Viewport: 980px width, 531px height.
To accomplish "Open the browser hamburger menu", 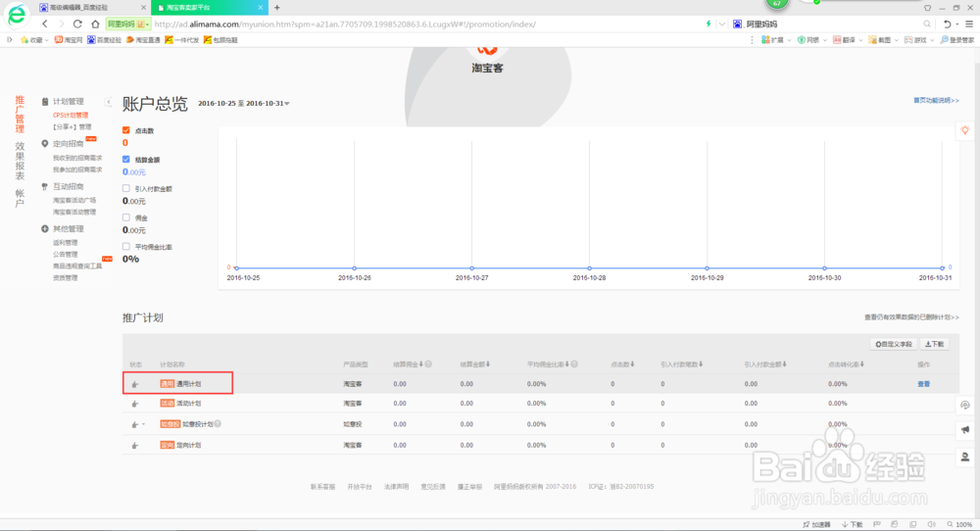I will point(969,24).
